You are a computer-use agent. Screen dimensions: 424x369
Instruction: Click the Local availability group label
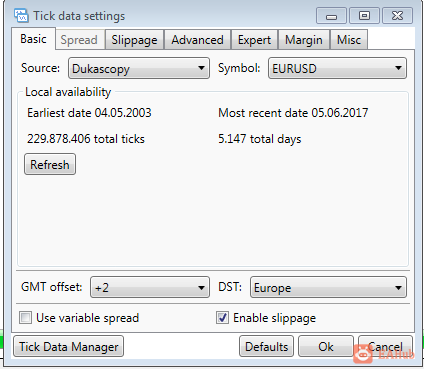click(68, 92)
